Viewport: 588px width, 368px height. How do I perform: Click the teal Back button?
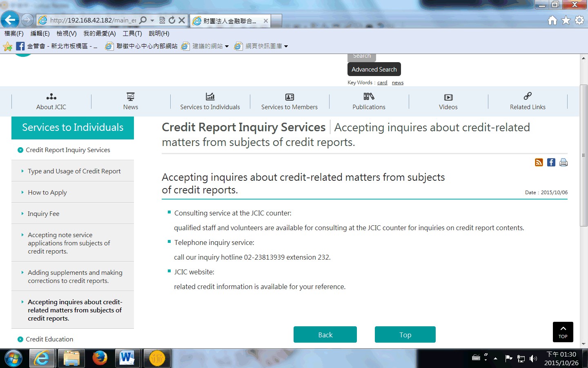tap(325, 334)
